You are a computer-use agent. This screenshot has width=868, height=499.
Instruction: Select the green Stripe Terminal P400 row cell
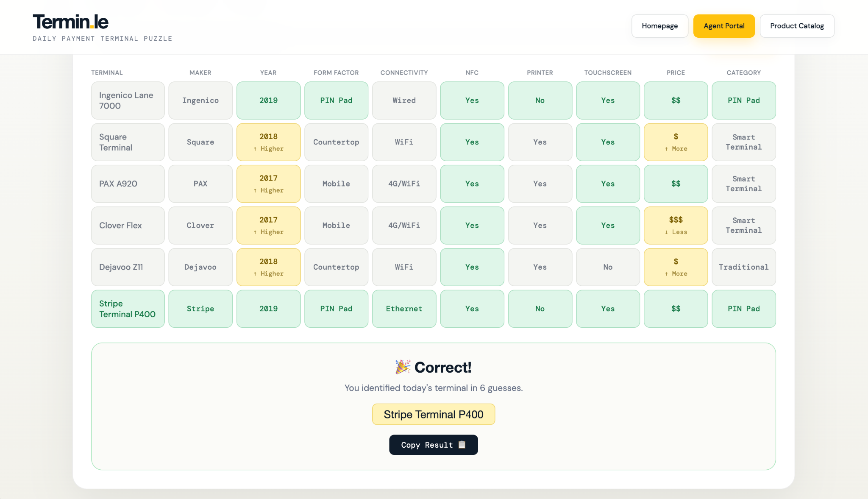[x=128, y=309]
